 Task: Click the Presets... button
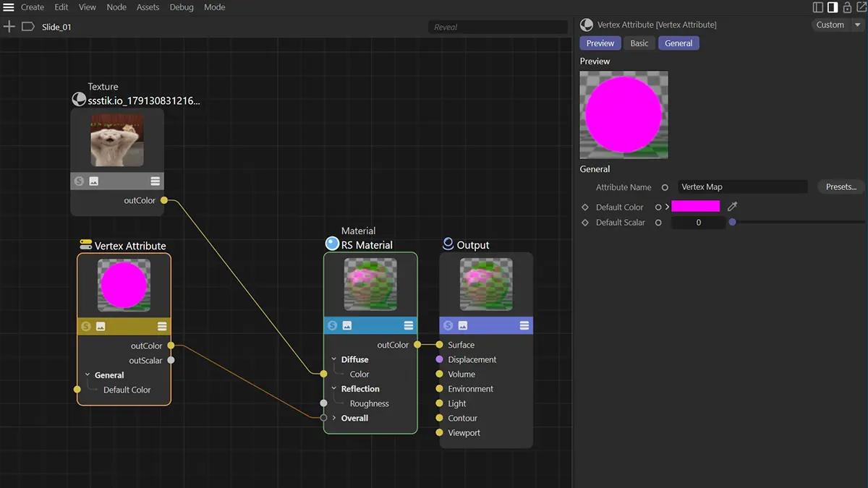click(x=841, y=187)
